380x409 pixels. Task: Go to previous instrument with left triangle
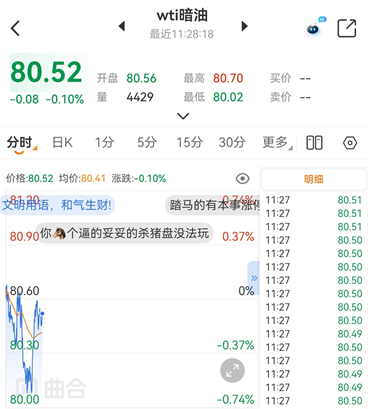pos(122,26)
